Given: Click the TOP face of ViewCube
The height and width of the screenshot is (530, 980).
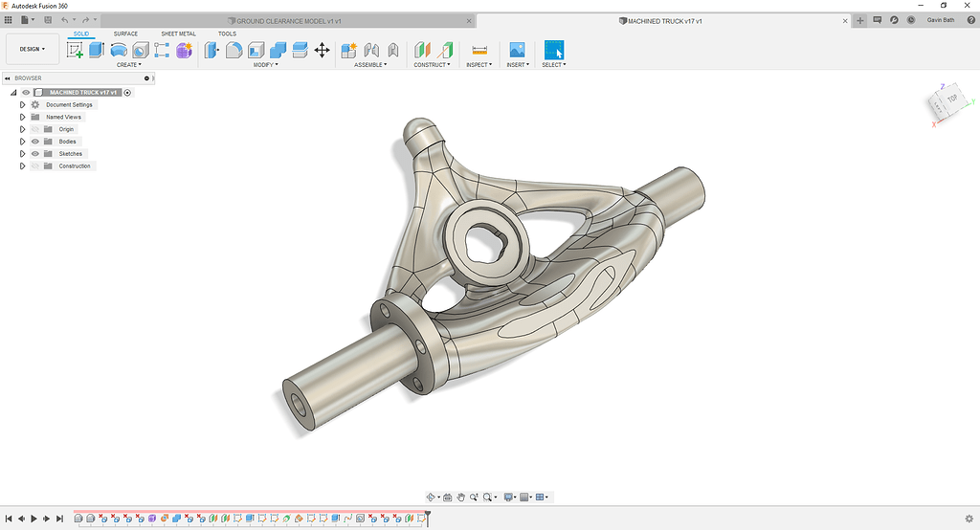Looking at the screenshot, I should coord(952,99).
